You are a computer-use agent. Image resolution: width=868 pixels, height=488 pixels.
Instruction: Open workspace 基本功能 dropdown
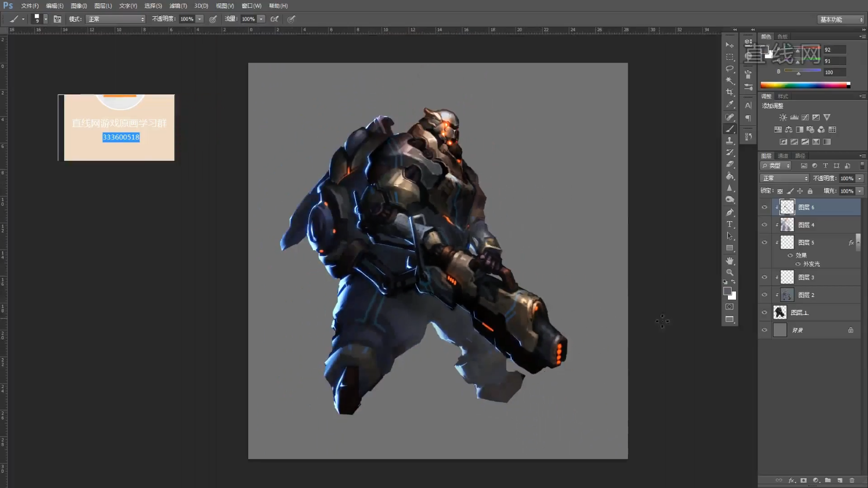point(840,20)
